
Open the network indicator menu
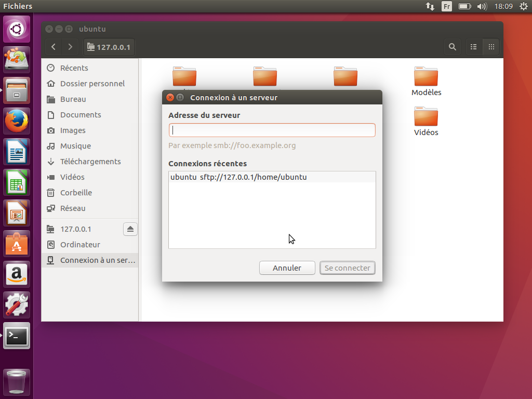click(430, 6)
